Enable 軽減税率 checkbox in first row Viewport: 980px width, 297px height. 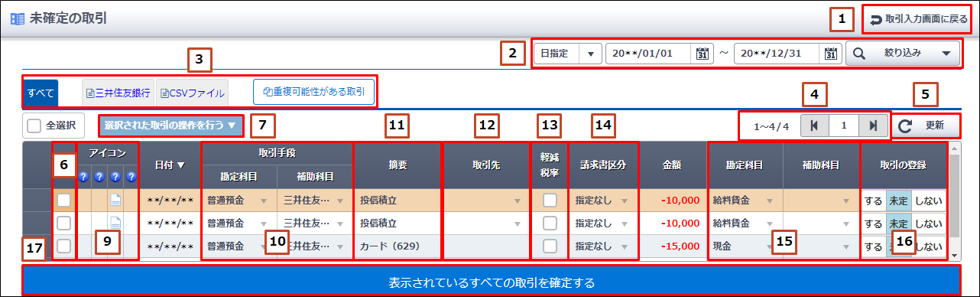click(x=549, y=201)
